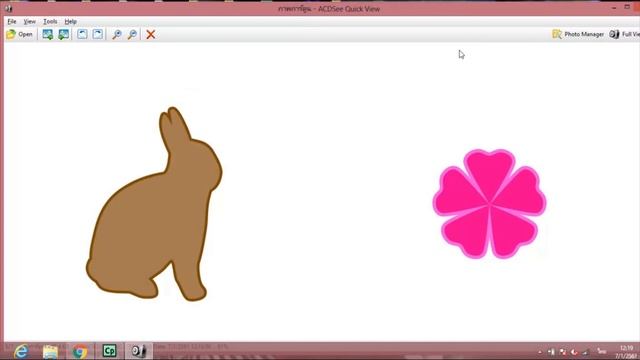Open File Explorer from taskbar
The width and height of the screenshot is (640, 360).
tap(50, 351)
